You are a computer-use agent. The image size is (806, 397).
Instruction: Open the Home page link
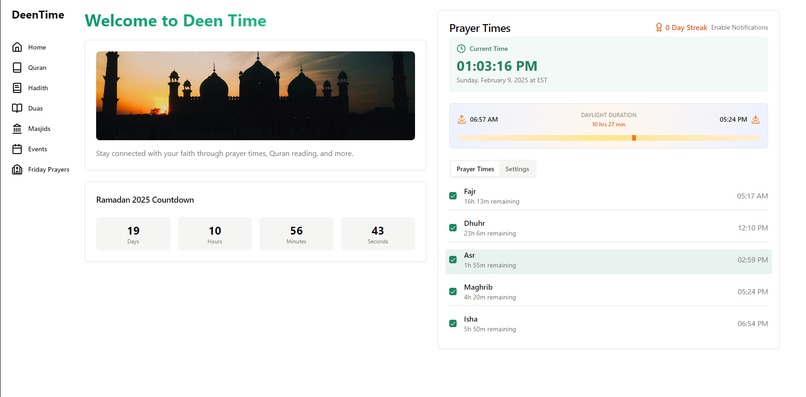37,47
